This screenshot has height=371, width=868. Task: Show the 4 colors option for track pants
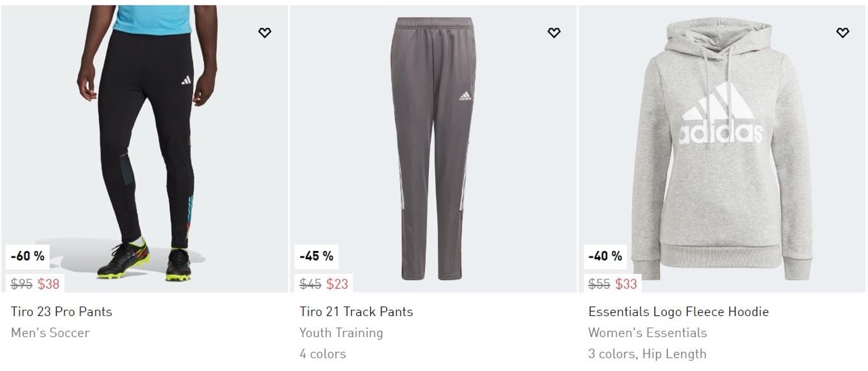tap(323, 354)
